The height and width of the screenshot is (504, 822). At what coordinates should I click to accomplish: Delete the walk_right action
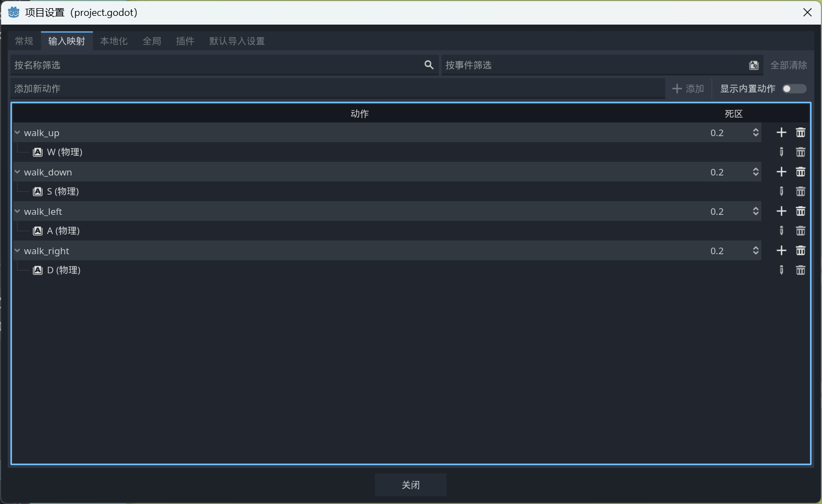tap(800, 251)
